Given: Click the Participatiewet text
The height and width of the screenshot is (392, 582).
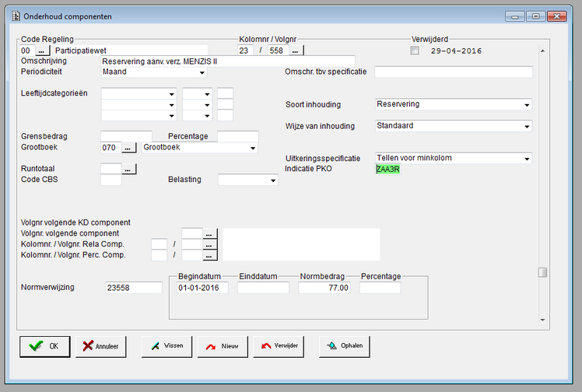Looking at the screenshot, I should (x=81, y=51).
